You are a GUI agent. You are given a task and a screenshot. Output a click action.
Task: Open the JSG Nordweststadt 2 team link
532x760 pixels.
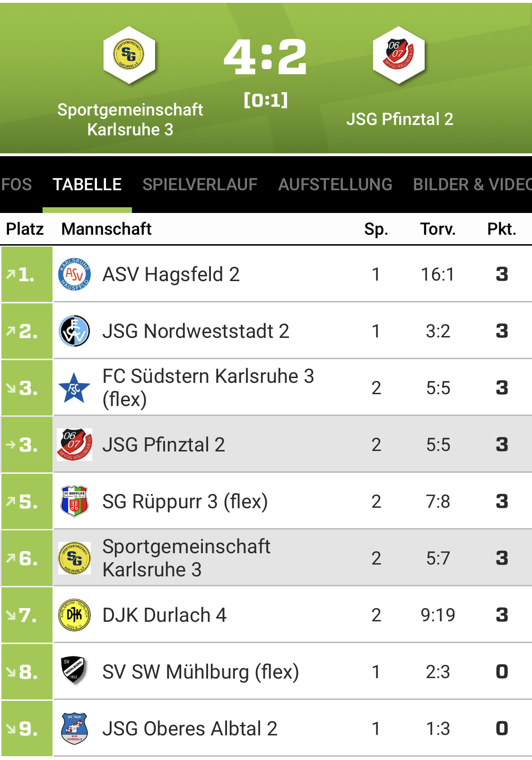pos(195,331)
